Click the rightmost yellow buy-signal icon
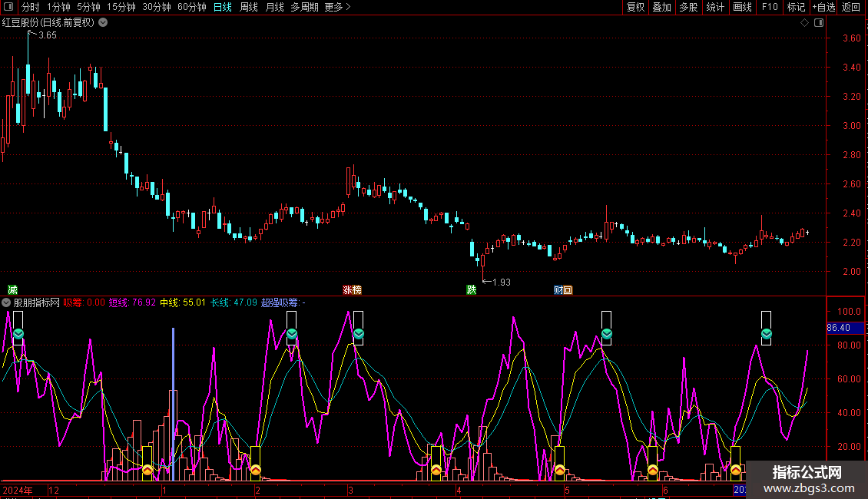The image size is (868, 499). coord(736,471)
